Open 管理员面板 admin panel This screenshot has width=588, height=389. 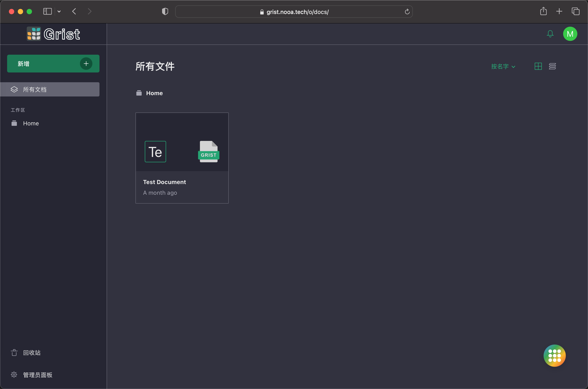click(37, 375)
